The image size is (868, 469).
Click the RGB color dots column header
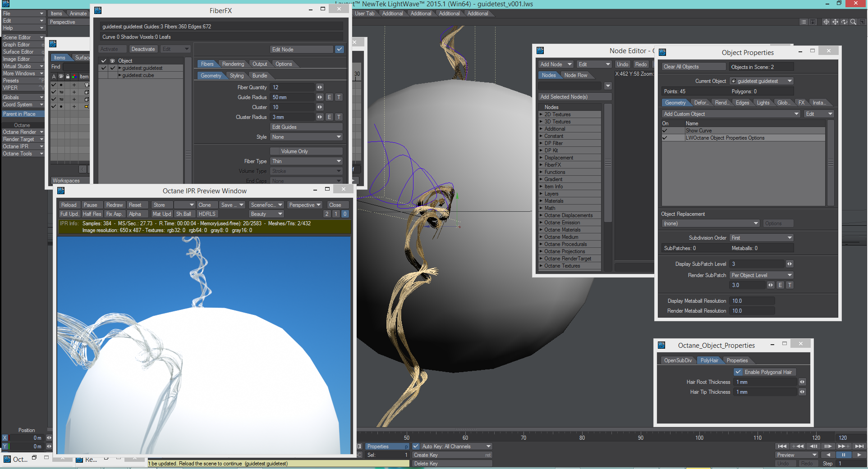click(74, 77)
